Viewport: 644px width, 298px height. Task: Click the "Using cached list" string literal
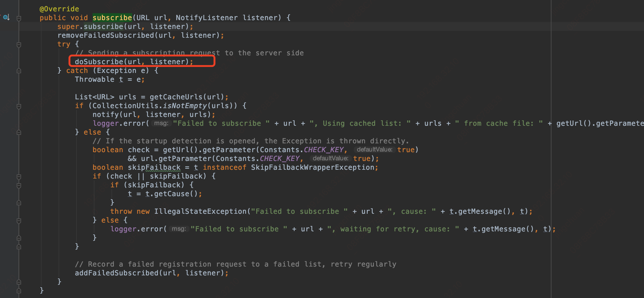pos(360,123)
